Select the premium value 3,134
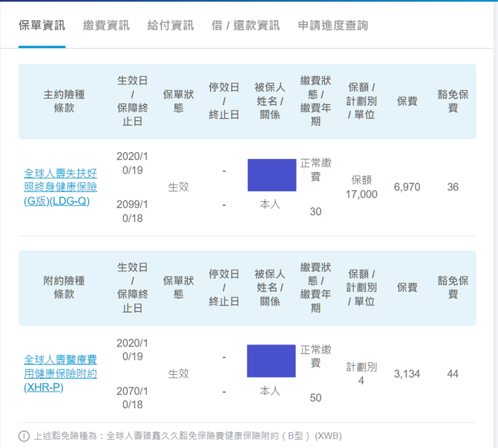The width and height of the screenshot is (498, 448). tap(407, 374)
